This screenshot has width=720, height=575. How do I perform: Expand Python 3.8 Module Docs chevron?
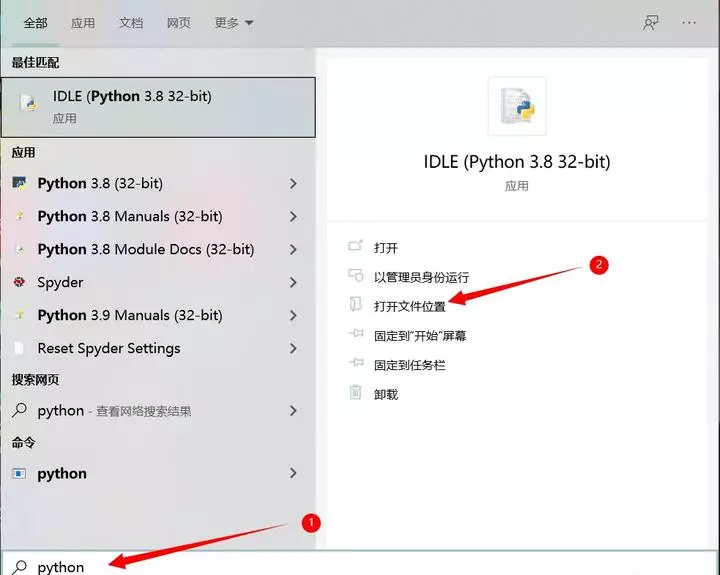click(x=293, y=250)
